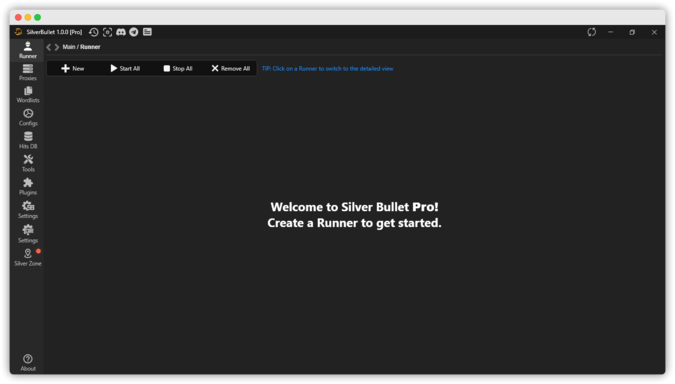Open the About page
The width and height of the screenshot is (675, 384).
pyautogui.click(x=28, y=362)
